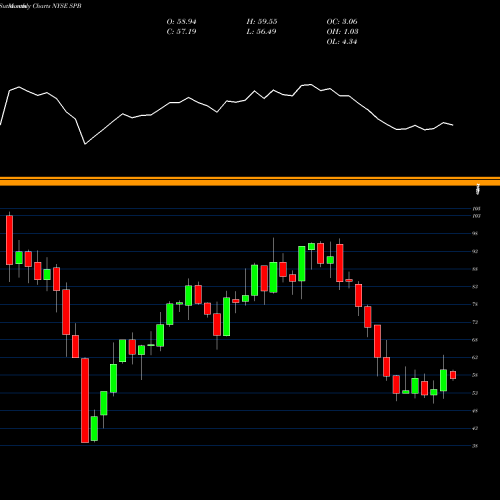
Task: Click the tallest red candle reaching the chart low
Action: point(85,400)
